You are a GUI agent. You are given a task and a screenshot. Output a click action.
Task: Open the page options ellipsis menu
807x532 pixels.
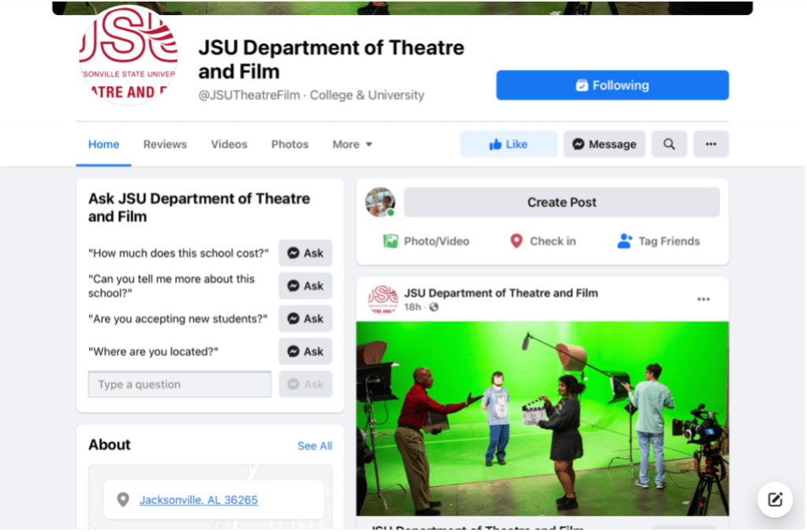pyautogui.click(x=709, y=144)
